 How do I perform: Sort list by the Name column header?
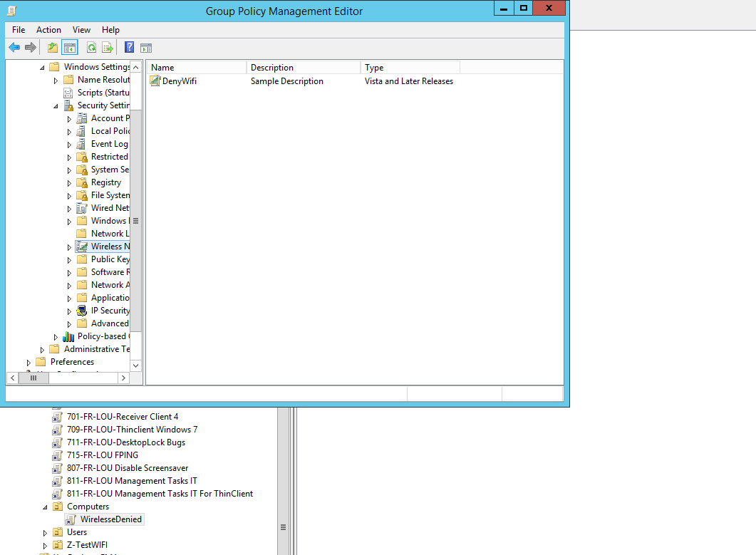tap(197, 68)
